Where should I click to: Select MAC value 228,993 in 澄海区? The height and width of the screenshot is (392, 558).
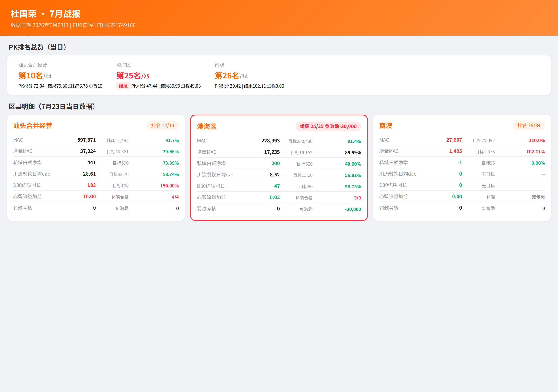point(270,141)
